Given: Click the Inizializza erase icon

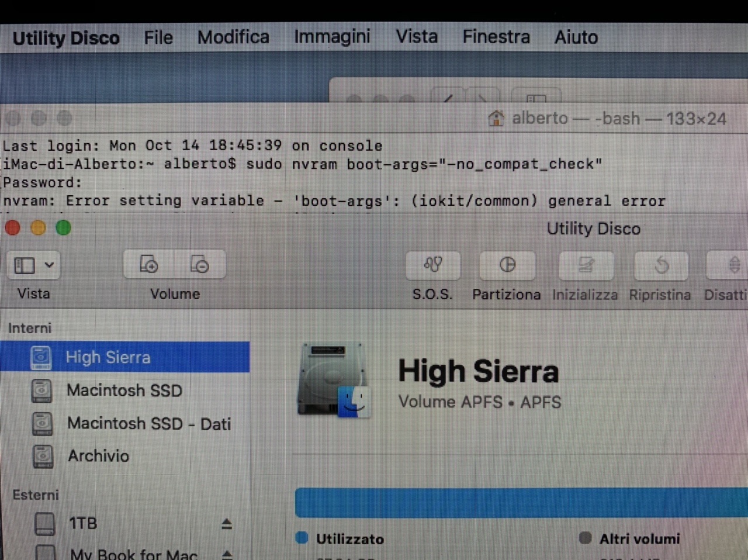Looking at the screenshot, I should [586, 266].
